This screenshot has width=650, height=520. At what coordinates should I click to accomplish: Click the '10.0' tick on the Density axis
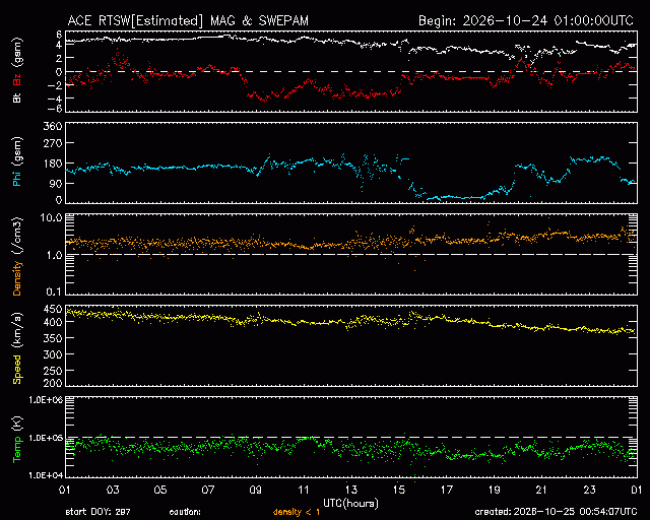(51, 218)
